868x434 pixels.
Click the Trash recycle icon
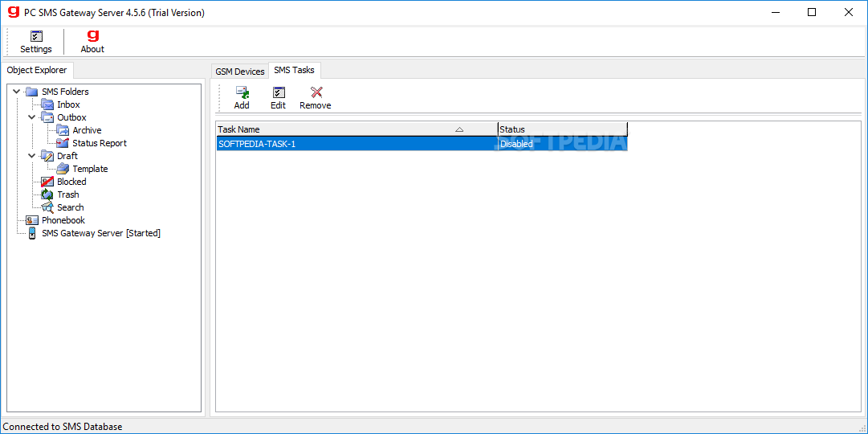coord(47,194)
